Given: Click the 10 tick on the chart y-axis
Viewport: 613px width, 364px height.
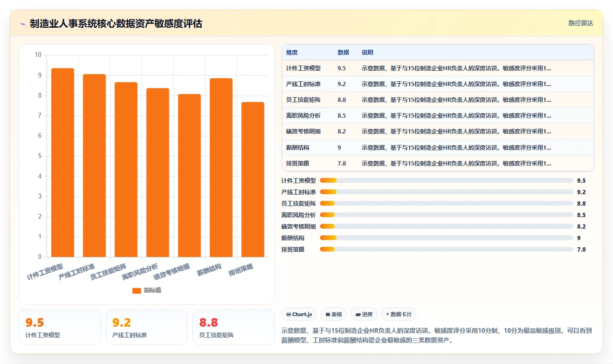Looking at the screenshot, I should tap(38, 55).
